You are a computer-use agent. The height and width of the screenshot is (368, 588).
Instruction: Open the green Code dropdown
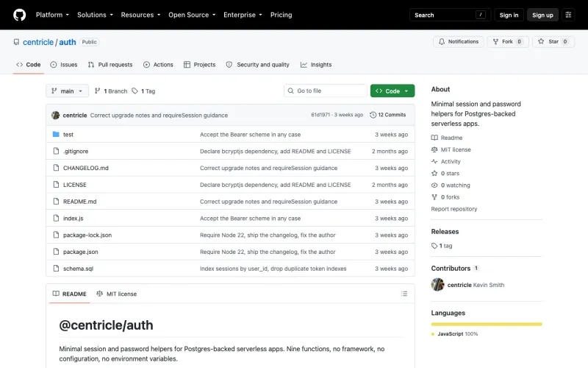pos(392,91)
